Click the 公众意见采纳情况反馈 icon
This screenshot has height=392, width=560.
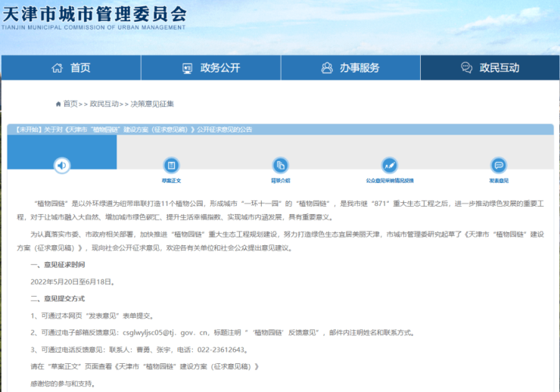[x=390, y=165]
